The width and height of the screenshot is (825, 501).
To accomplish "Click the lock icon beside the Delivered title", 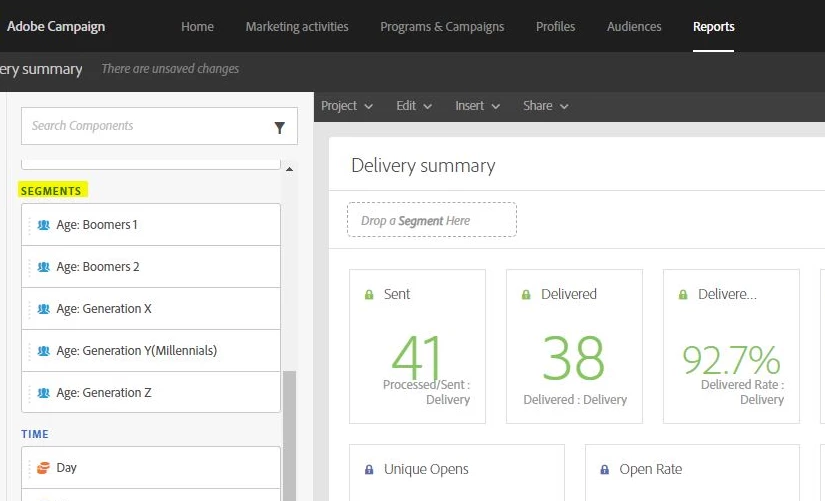I will 526,294.
